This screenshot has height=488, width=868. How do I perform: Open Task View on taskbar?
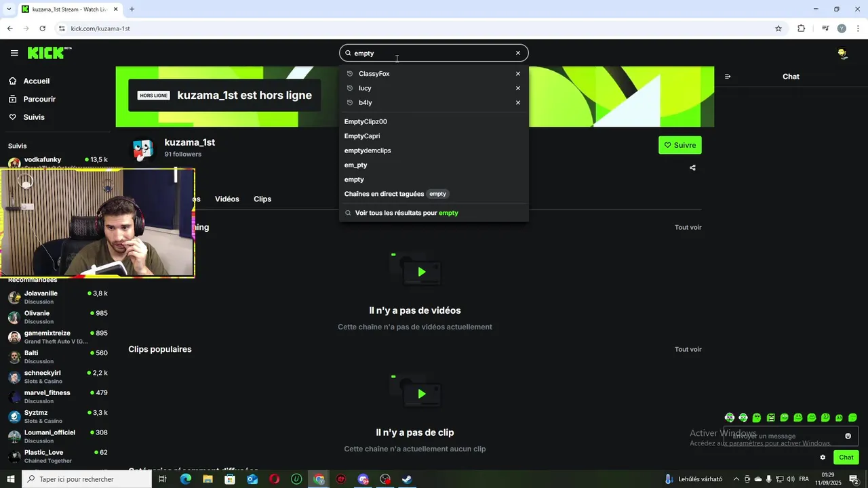coord(163,479)
